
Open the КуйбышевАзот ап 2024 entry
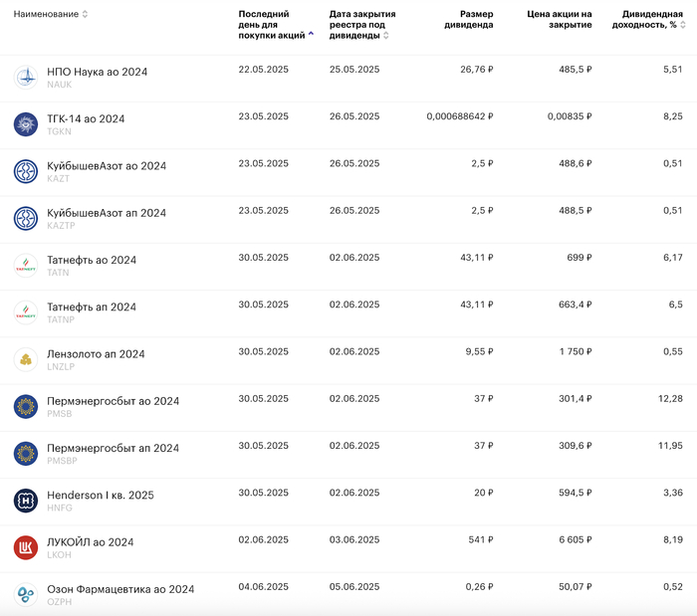tap(107, 213)
